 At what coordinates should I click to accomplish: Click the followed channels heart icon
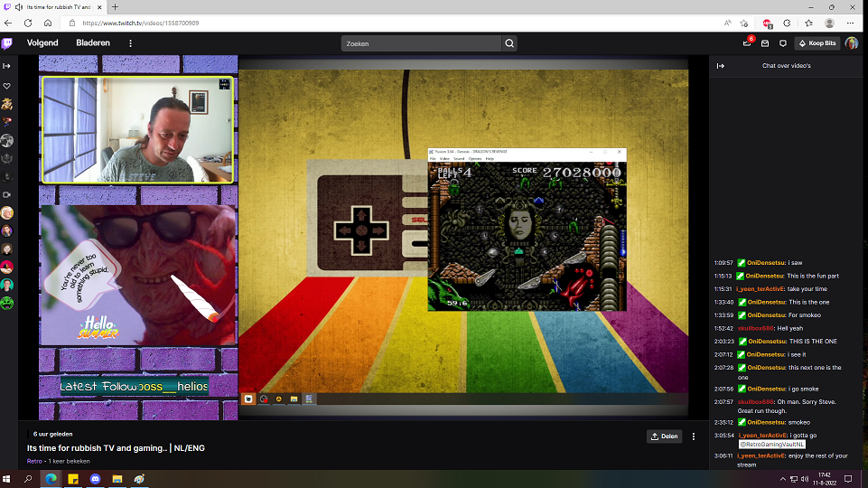(6, 86)
